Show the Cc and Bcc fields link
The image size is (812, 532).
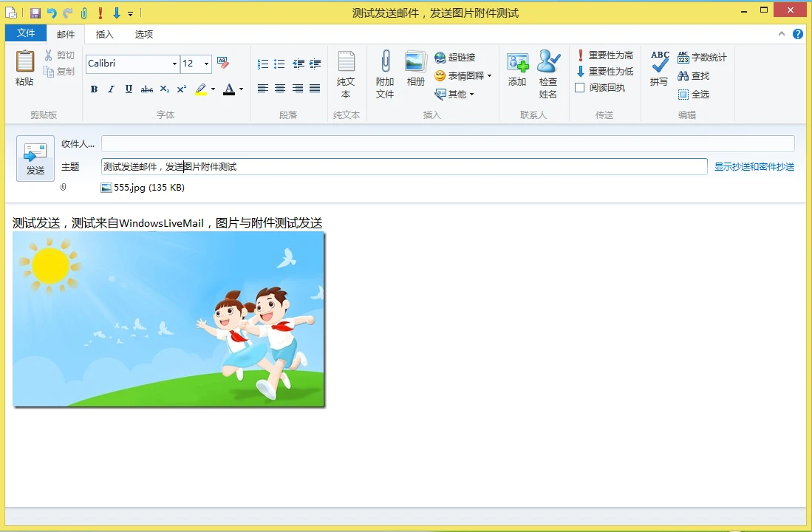coord(754,167)
